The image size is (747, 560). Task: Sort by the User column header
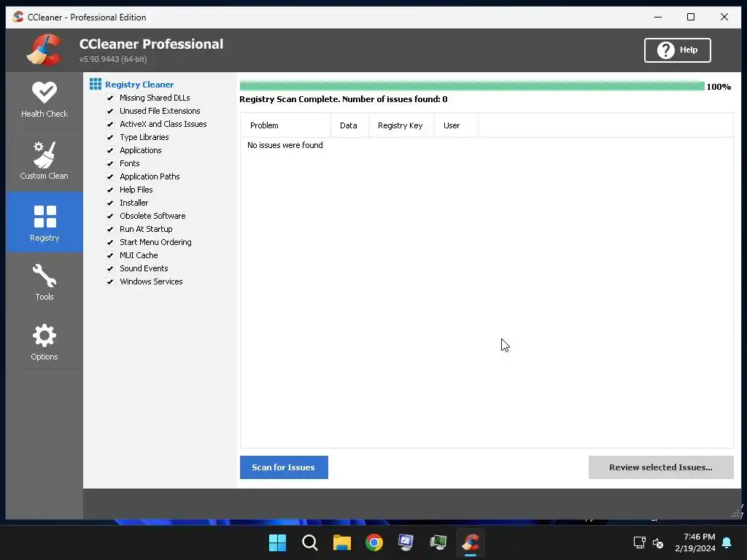click(457, 125)
